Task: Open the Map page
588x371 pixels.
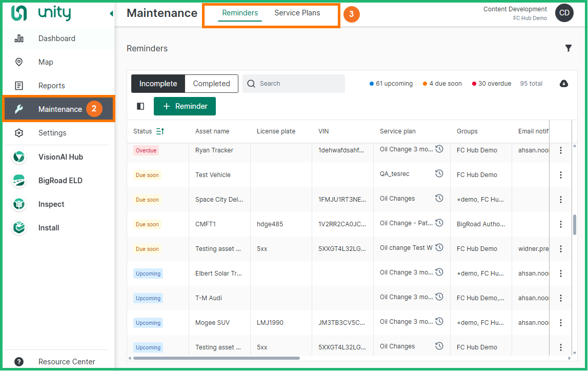Action: tap(46, 62)
